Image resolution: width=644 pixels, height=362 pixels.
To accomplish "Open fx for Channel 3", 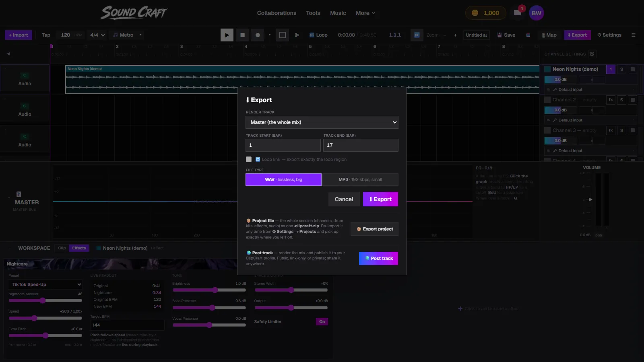I will coord(611,130).
